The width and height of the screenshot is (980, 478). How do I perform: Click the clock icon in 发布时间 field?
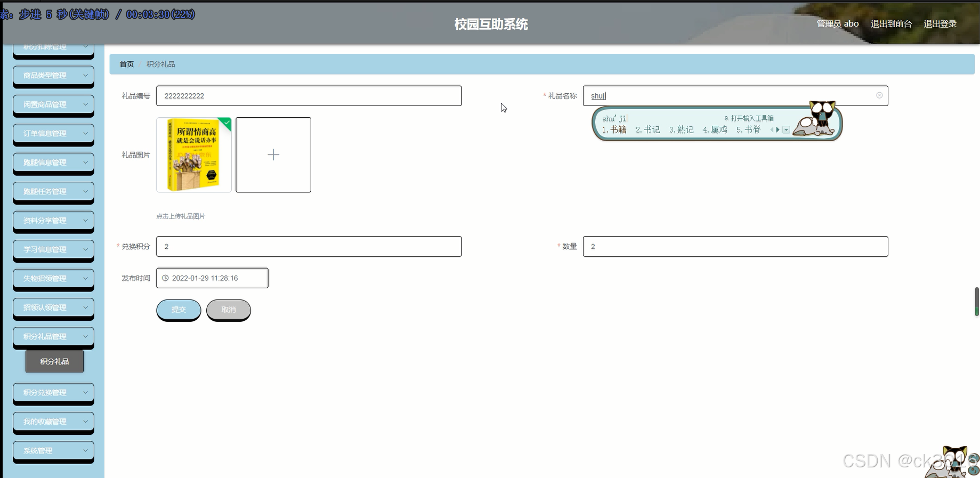point(165,278)
